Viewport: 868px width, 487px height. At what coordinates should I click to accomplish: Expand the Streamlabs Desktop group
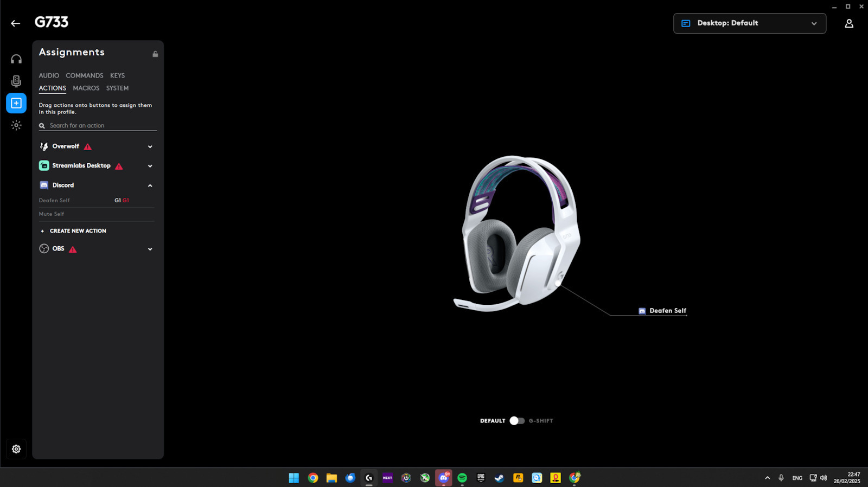[150, 166]
